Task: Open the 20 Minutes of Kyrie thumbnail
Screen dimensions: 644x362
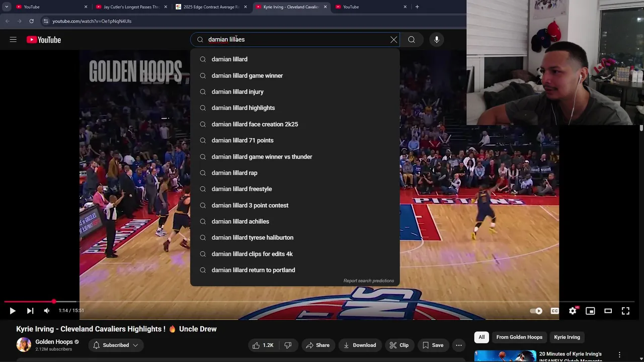Action: [x=505, y=356]
